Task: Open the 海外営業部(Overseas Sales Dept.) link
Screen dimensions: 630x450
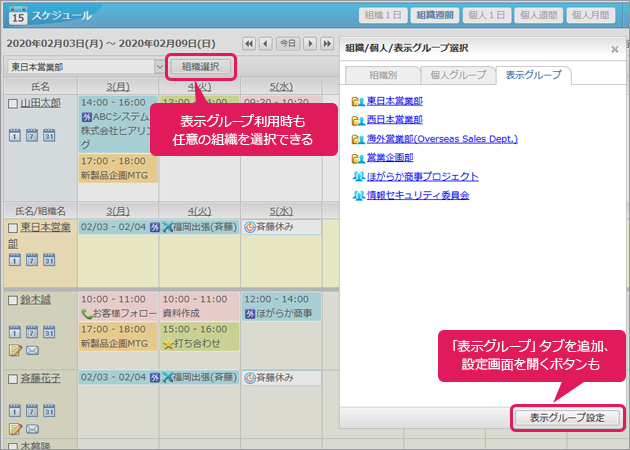Action: point(441,138)
